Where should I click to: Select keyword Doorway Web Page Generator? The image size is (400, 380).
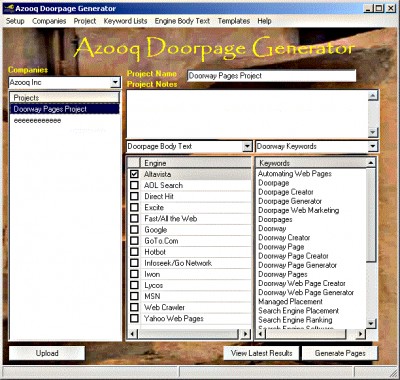306,292
